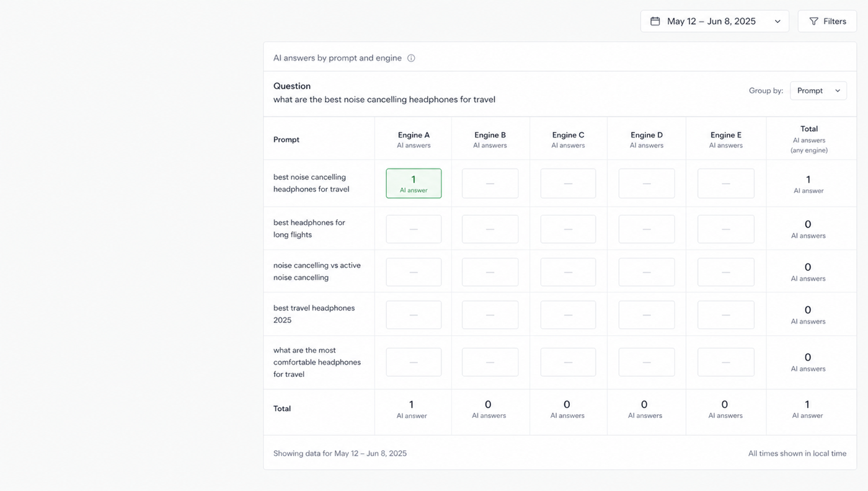This screenshot has height=491, width=868.
Task: Click the 'Group by:' label
Action: click(766, 91)
